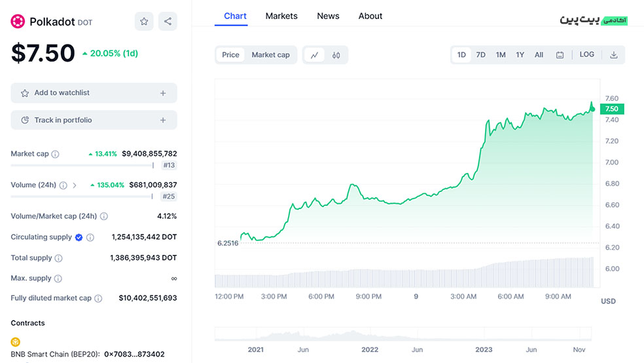Expand Track in portfolio plus sign
The image size is (644, 363).
coord(163,121)
